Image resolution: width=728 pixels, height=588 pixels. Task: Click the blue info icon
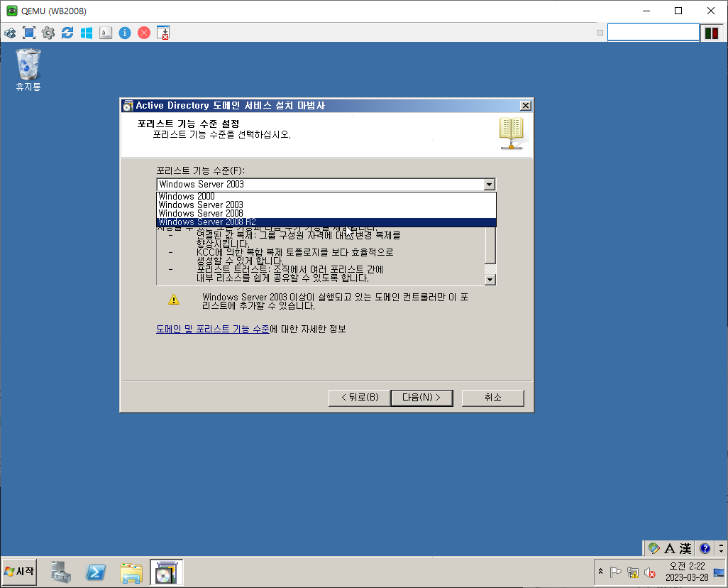125,33
